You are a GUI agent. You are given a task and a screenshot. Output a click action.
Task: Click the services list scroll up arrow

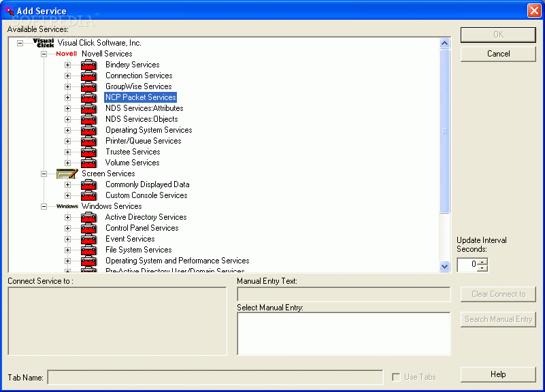(444, 44)
